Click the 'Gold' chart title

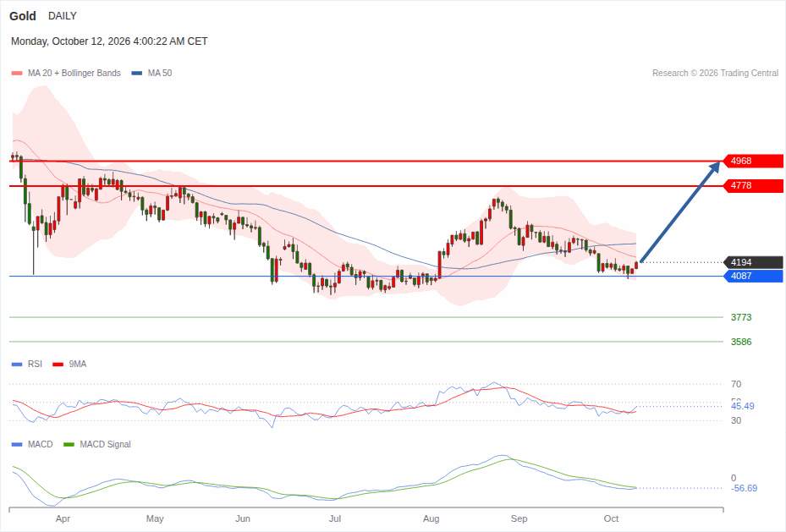[23, 16]
